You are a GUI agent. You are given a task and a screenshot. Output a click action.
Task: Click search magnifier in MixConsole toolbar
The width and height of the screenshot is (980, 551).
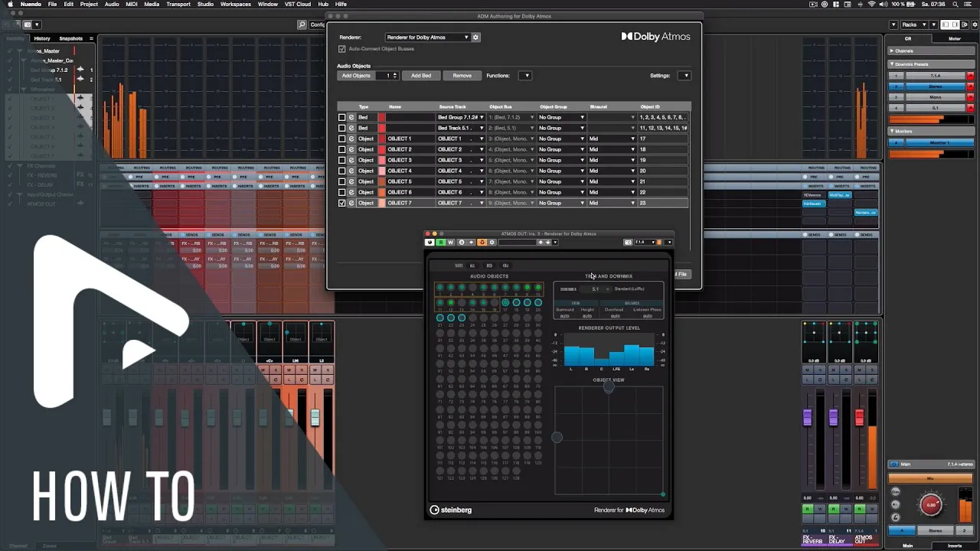[x=302, y=24]
